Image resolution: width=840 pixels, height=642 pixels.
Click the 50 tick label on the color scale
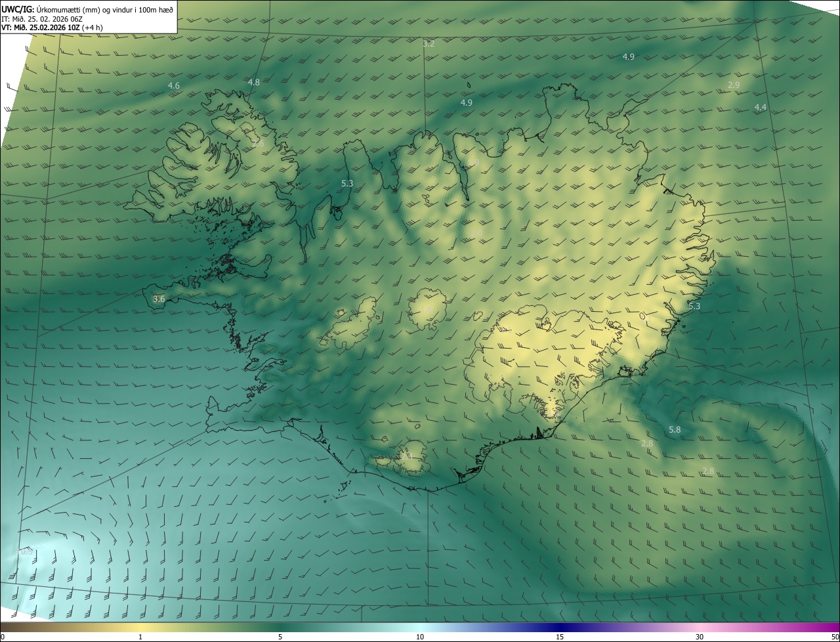(x=835, y=637)
